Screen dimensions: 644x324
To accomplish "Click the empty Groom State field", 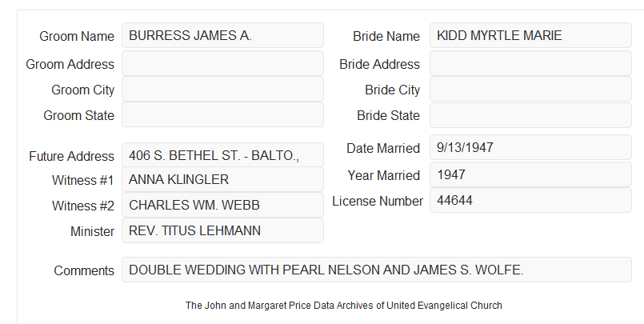I will (x=222, y=114).
